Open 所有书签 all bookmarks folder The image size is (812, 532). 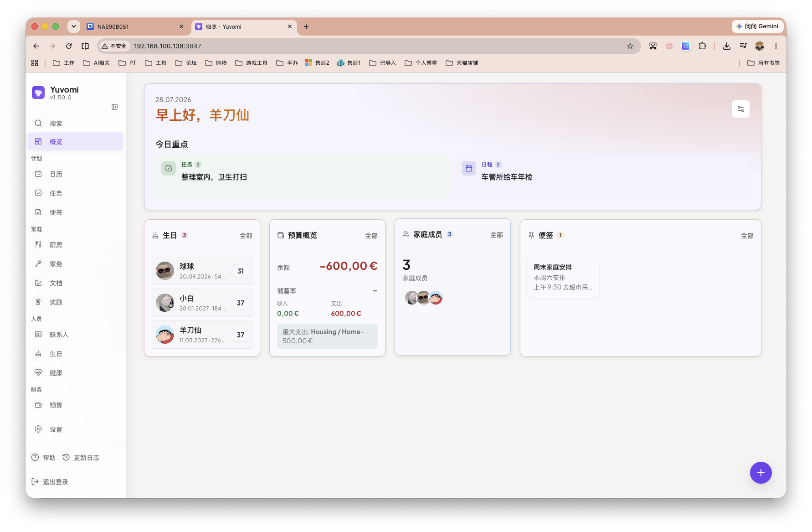(764, 63)
